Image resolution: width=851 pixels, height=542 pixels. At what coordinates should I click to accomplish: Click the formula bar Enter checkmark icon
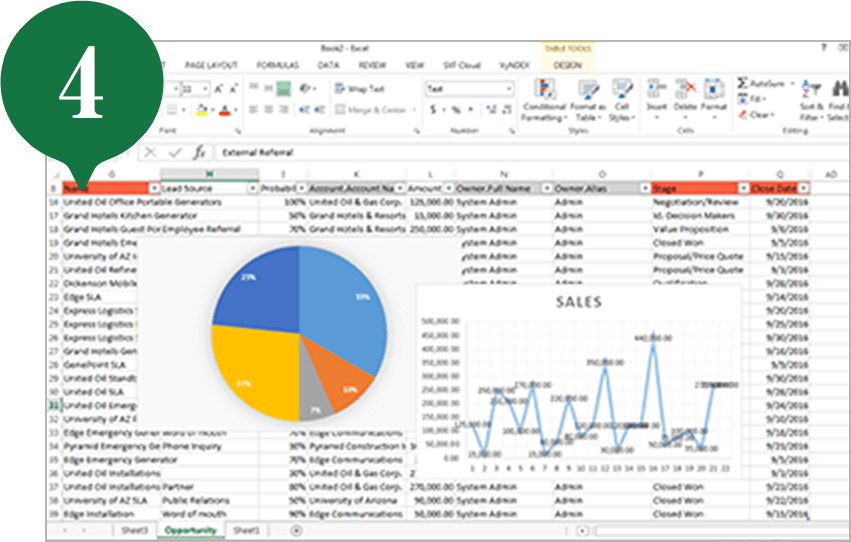pyautogui.click(x=175, y=153)
